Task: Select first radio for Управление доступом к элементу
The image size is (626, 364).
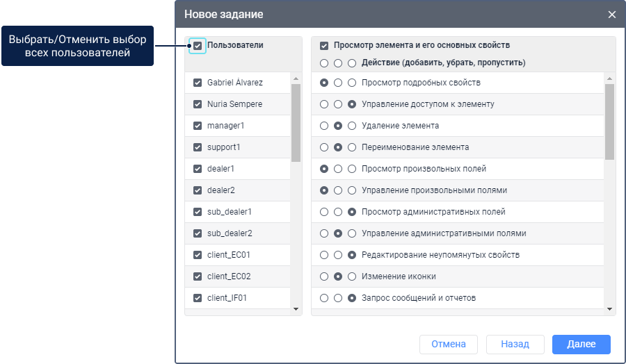Action: click(324, 104)
